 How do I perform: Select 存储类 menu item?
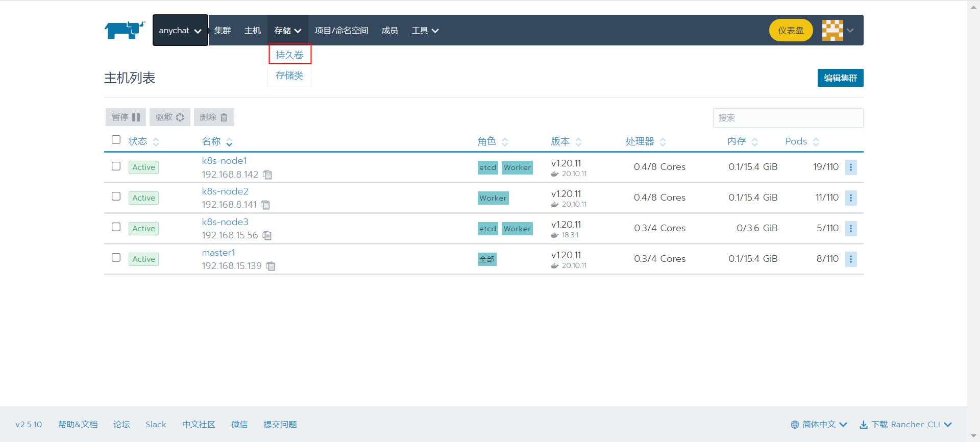289,76
